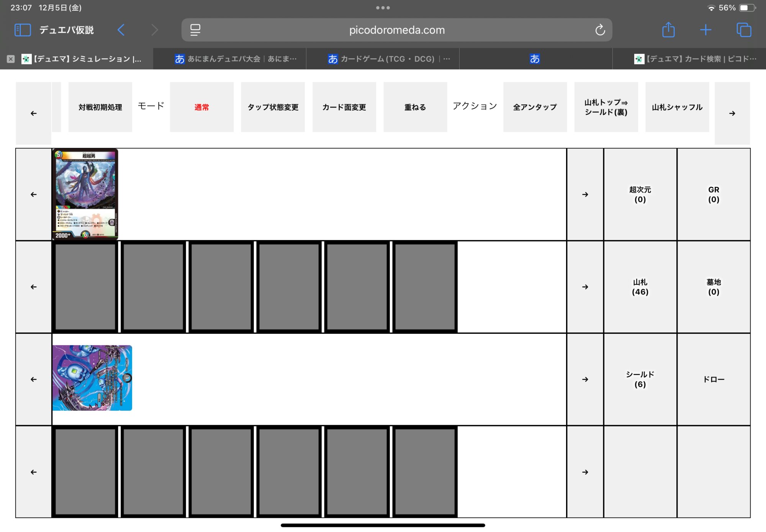Screen dimensions: 766x532
Task: Switch to カード検索 tab
Action: point(695,59)
